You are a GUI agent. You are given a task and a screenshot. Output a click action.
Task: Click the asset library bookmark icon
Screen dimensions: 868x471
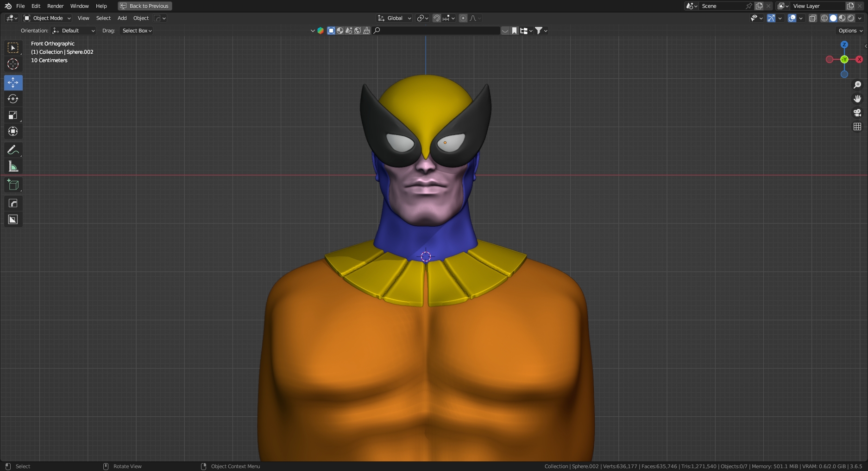[x=514, y=31]
